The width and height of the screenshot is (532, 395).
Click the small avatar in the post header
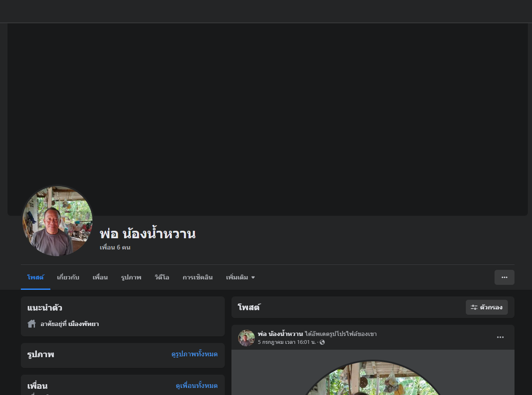[246, 338]
